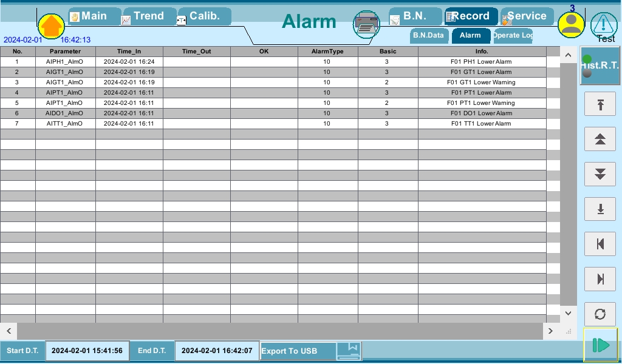This screenshot has height=364, width=622.
Task: Switch to the Trend tab
Action: click(148, 16)
